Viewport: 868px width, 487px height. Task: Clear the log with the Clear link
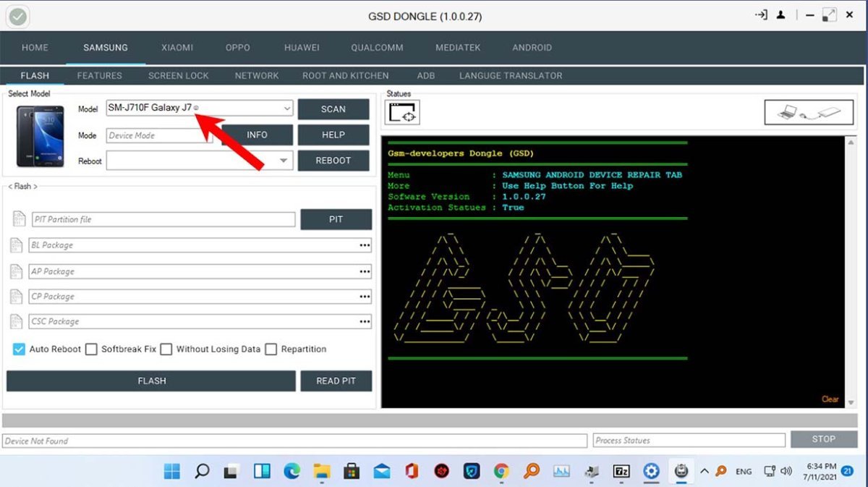pyautogui.click(x=830, y=399)
